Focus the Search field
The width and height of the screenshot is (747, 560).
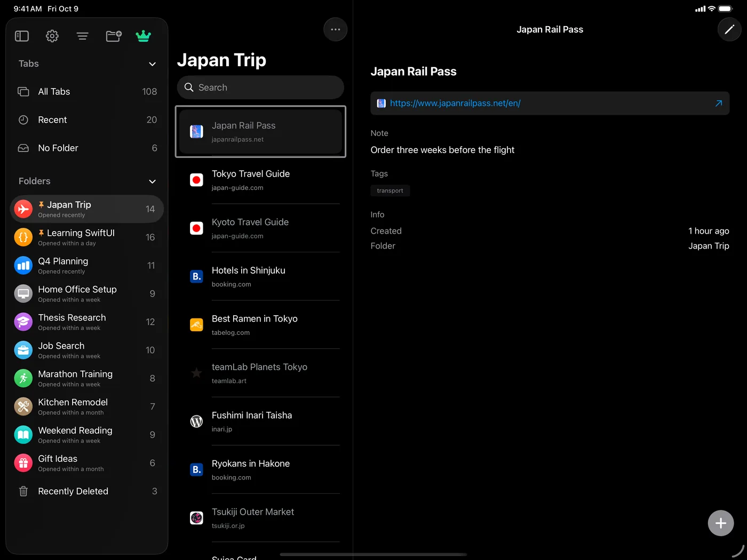[x=260, y=87]
